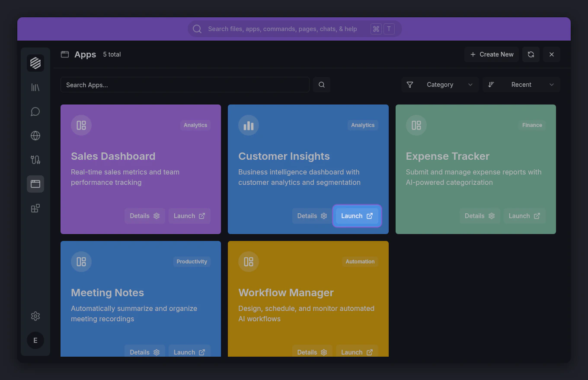Open the blocks add icon in sidebar
Viewport: 588px width, 380px height.
35,209
